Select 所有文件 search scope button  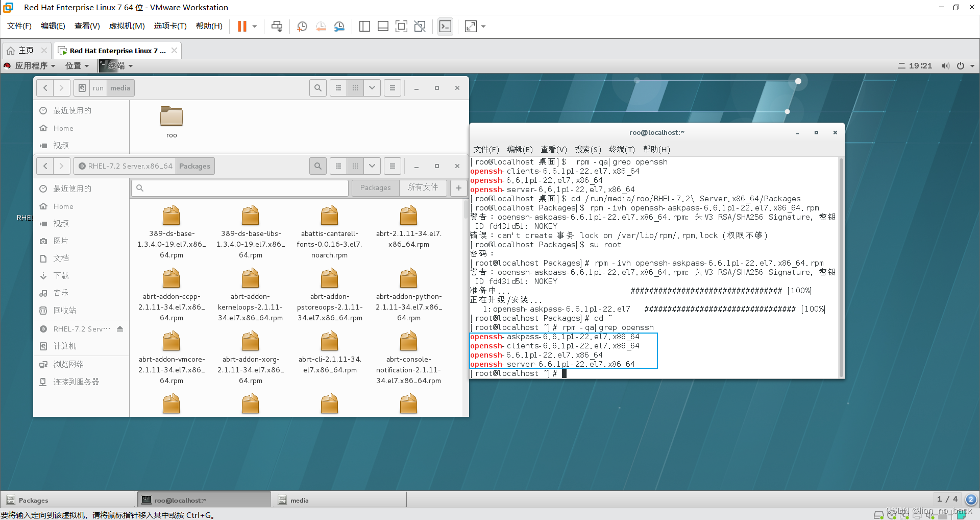(x=423, y=188)
